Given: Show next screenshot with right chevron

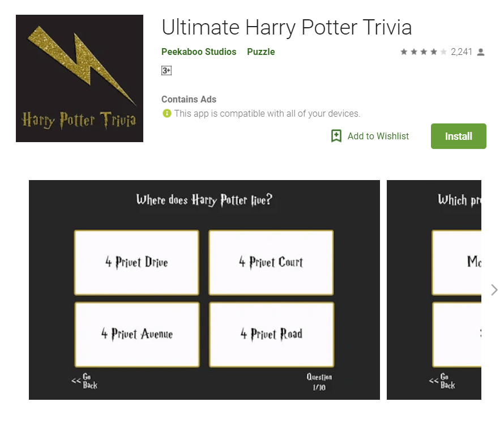Looking at the screenshot, I should (x=494, y=289).
